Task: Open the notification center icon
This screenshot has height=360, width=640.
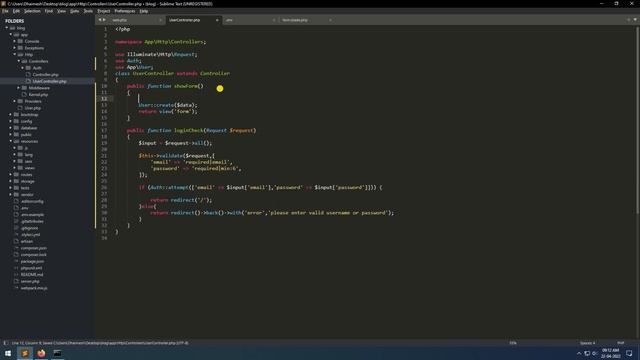Action: [x=629, y=353]
